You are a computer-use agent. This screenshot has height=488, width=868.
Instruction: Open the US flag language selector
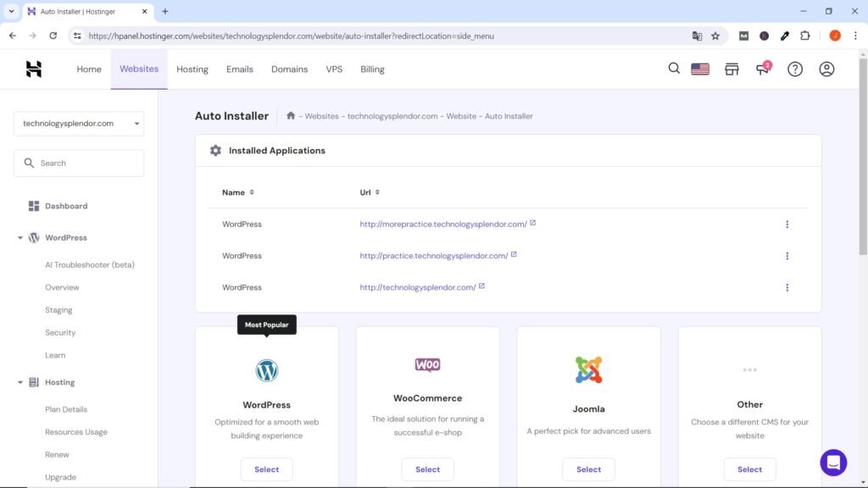point(699,69)
